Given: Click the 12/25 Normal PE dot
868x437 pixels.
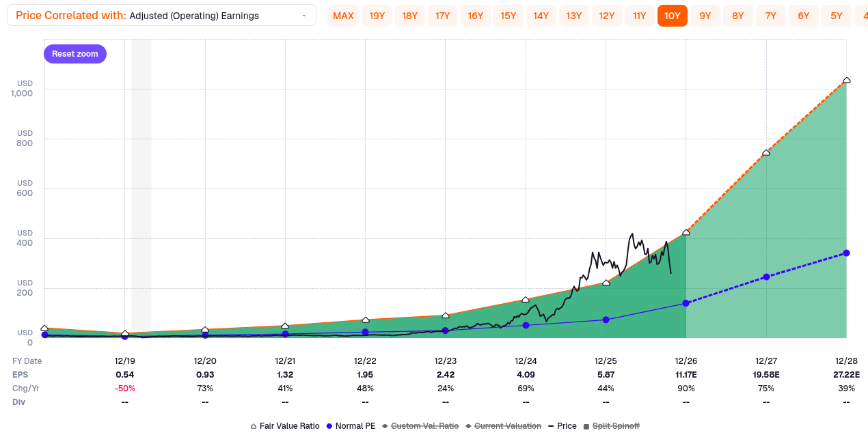Looking at the screenshot, I should pos(606,320).
